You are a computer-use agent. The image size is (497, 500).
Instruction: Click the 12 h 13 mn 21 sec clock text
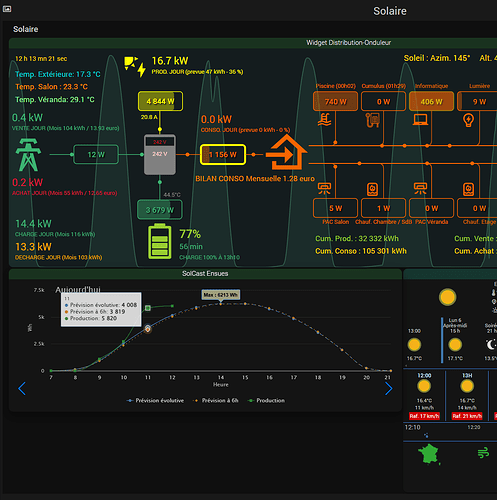coord(41,59)
